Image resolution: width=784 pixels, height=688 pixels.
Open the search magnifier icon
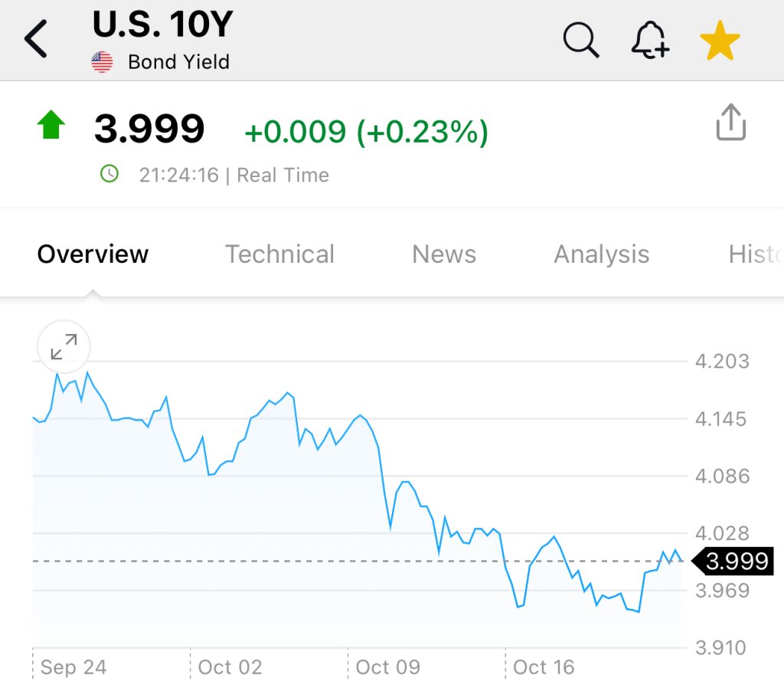pyautogui.click(x=581, y=39)
